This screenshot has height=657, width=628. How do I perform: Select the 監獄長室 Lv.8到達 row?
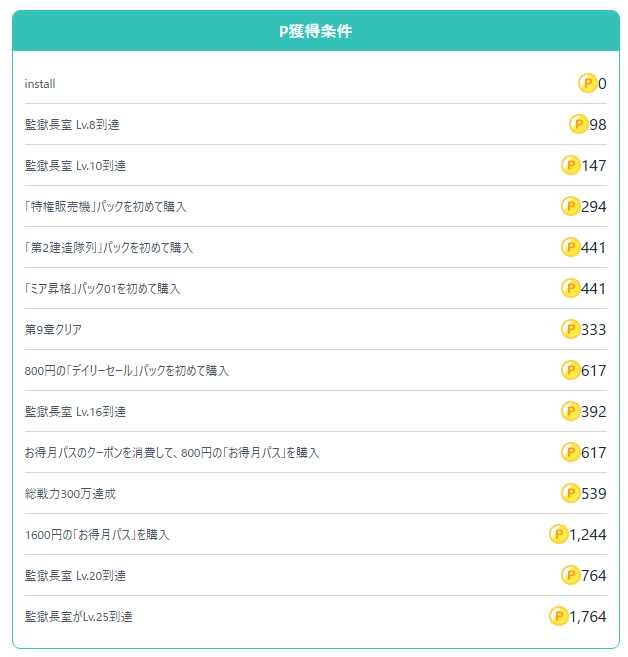click(72, 125)
